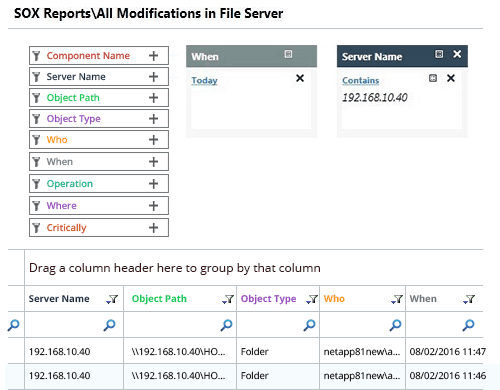
Task: Click the When filter panel header
Action: [251, 56]
